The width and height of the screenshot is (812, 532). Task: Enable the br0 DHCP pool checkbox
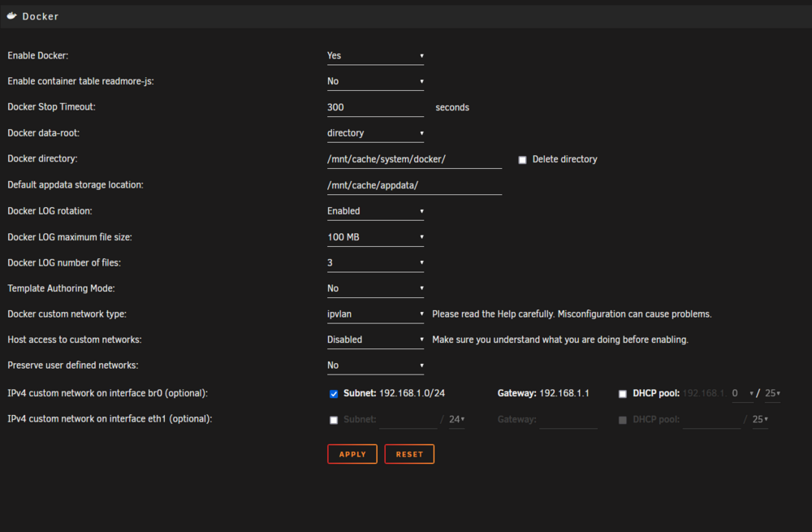click(x=623, y=394)
